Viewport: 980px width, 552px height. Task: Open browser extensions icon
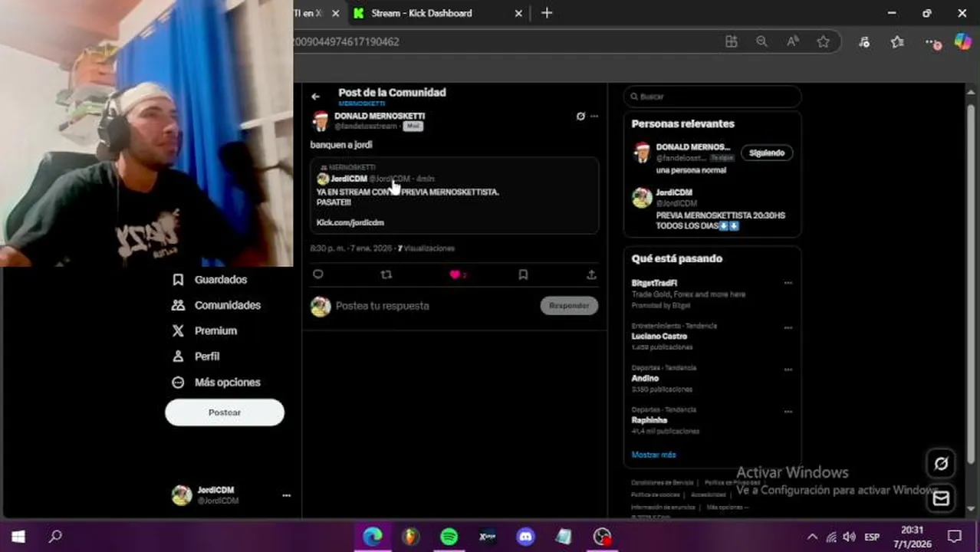864,41
